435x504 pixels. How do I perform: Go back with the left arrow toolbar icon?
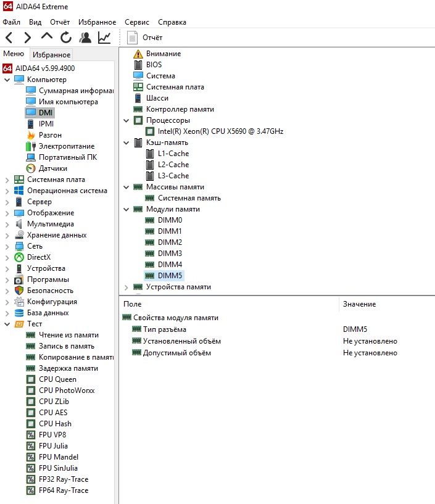pyautogui.click(x=9, y=38)
